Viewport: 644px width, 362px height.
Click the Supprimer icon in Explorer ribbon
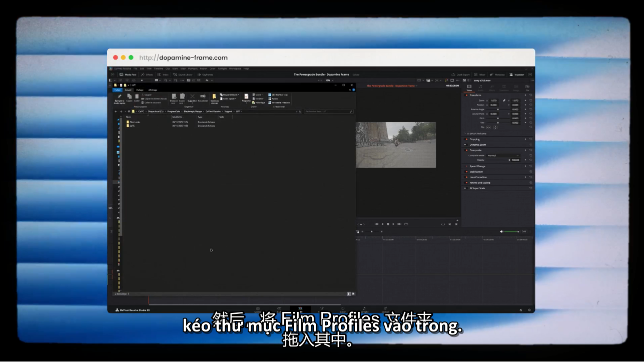(192, 97)
